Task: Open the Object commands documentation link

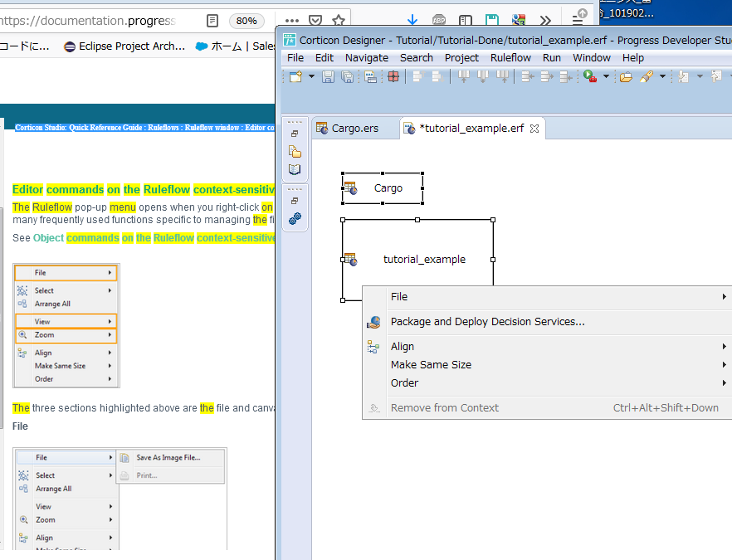Action: coord(154,238)
